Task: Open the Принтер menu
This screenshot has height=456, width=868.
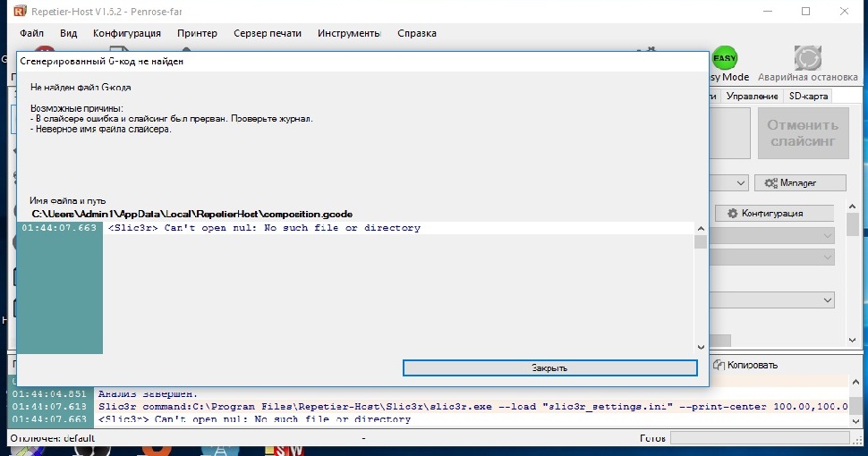Action: (x=197, y=33)
